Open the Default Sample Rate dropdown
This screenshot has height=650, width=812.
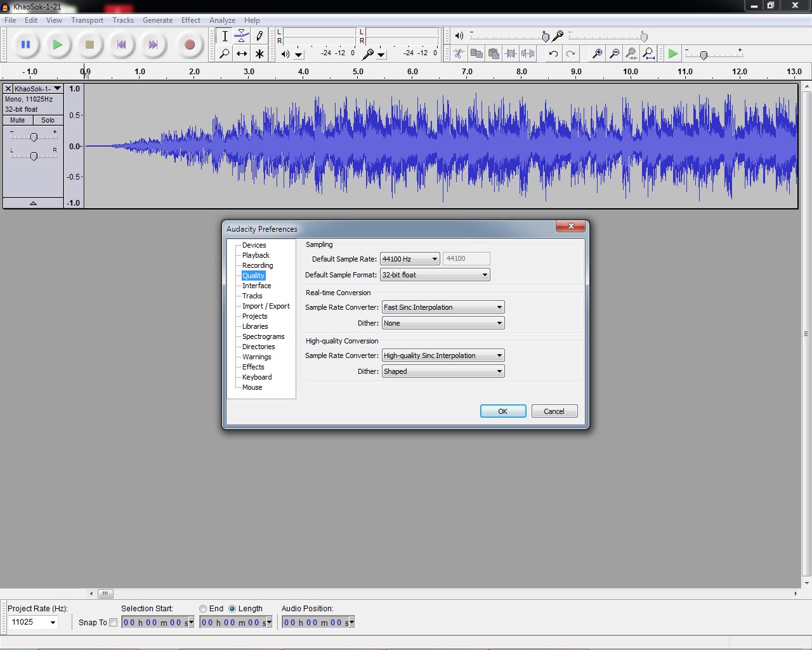(x=410, y=259)
